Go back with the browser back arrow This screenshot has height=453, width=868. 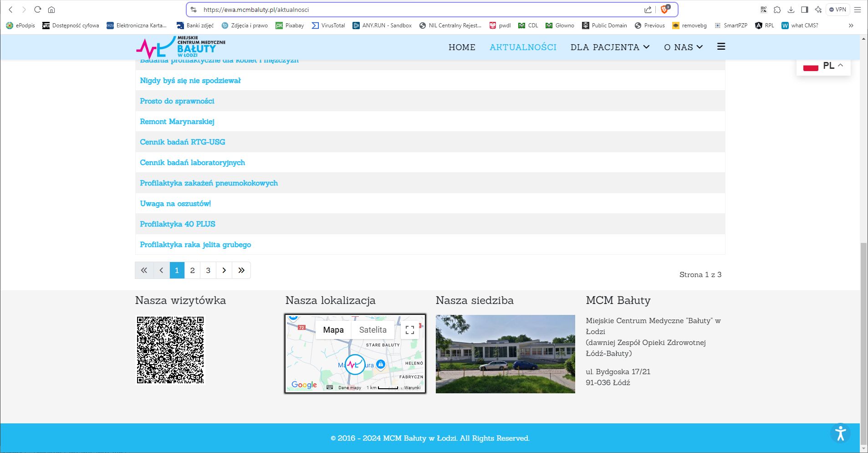[10, 10]
